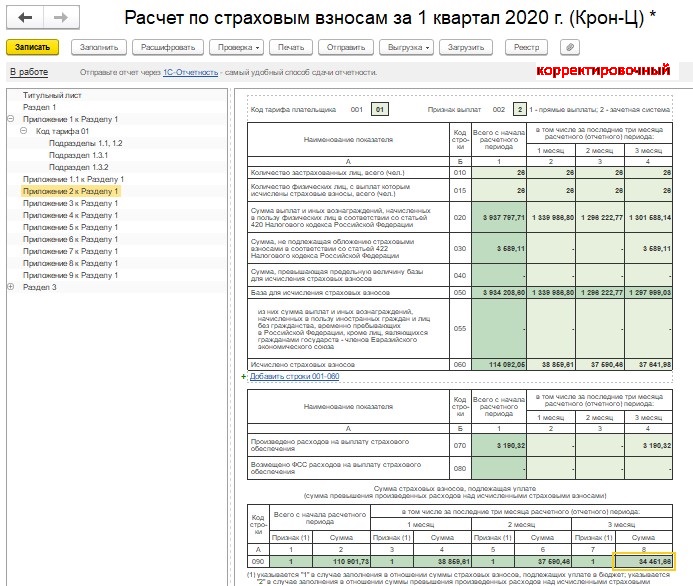Viewport: 693px width, 586px height.
Task: Click row 050 total cell 3 934 208,60
Action: tap(499, 293)
